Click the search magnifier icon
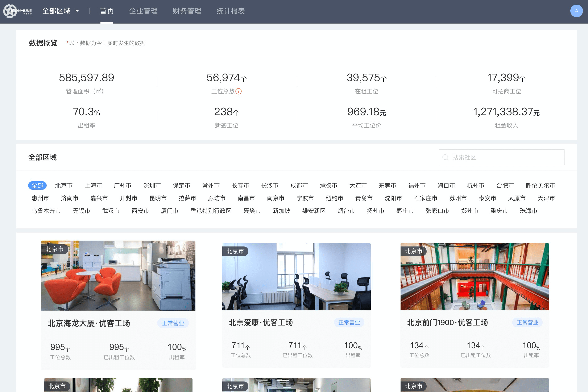588x392 pixels. (x=445, y=157)
